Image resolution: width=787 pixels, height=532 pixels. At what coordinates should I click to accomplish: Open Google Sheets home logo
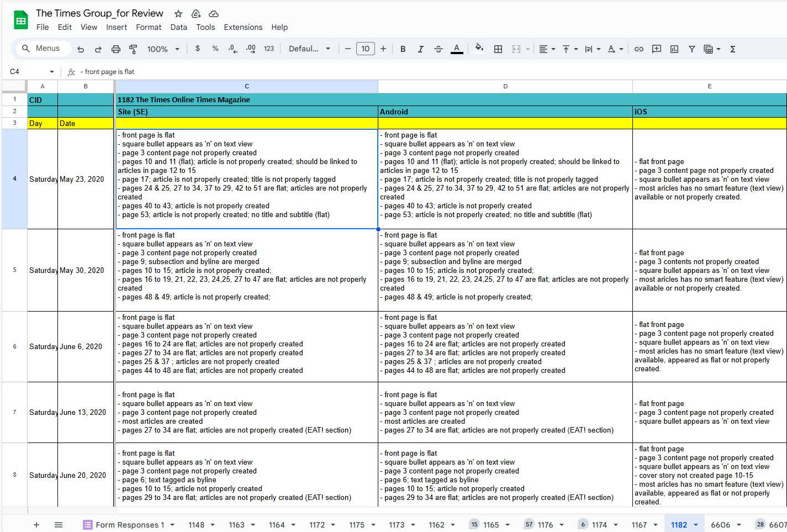pyautogui.click(x=21, y=20)
